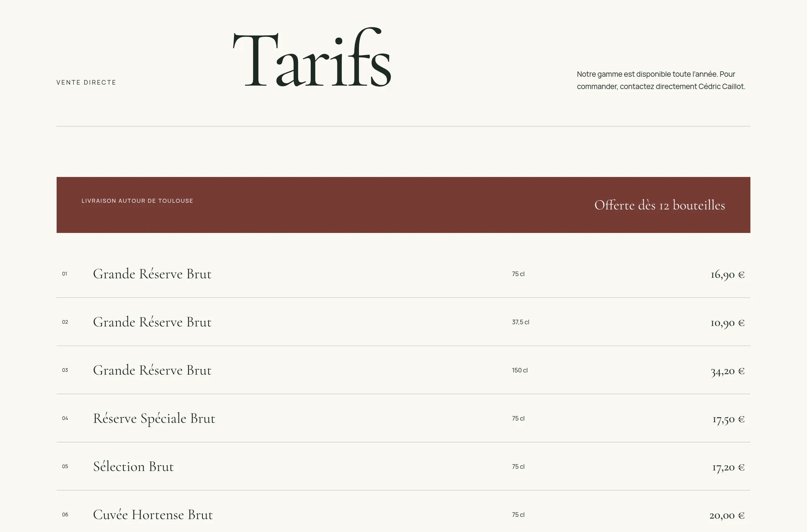Click the row number 06 label
807x532 pixels.
click(x=65, y=515)
